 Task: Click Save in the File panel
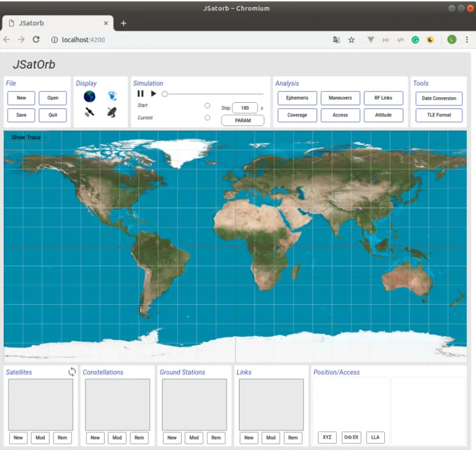tap(21, 115)
